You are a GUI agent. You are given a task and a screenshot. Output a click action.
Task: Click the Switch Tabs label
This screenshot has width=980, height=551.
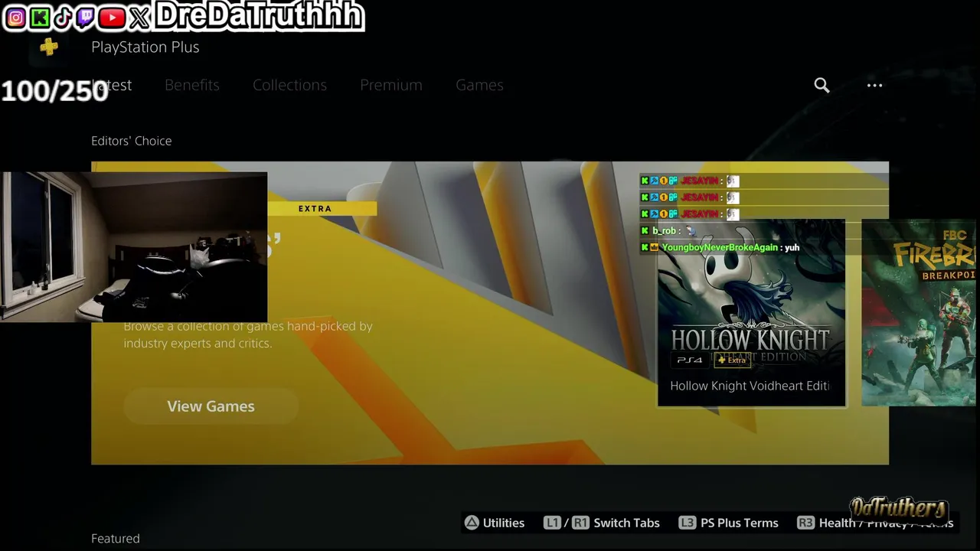[x=626, y=523]
